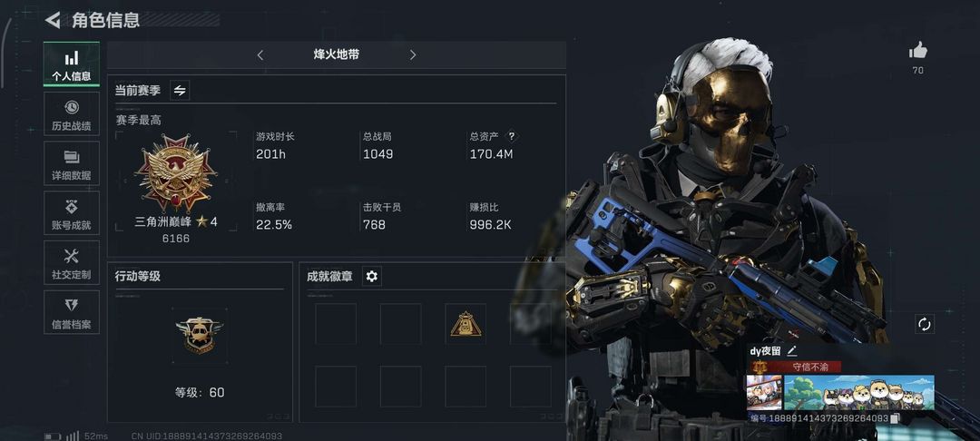Viewport: 980px width, 441px height.
Task: Open the 历史战绩 sidebar tab
Action: (x=72, y=113)
